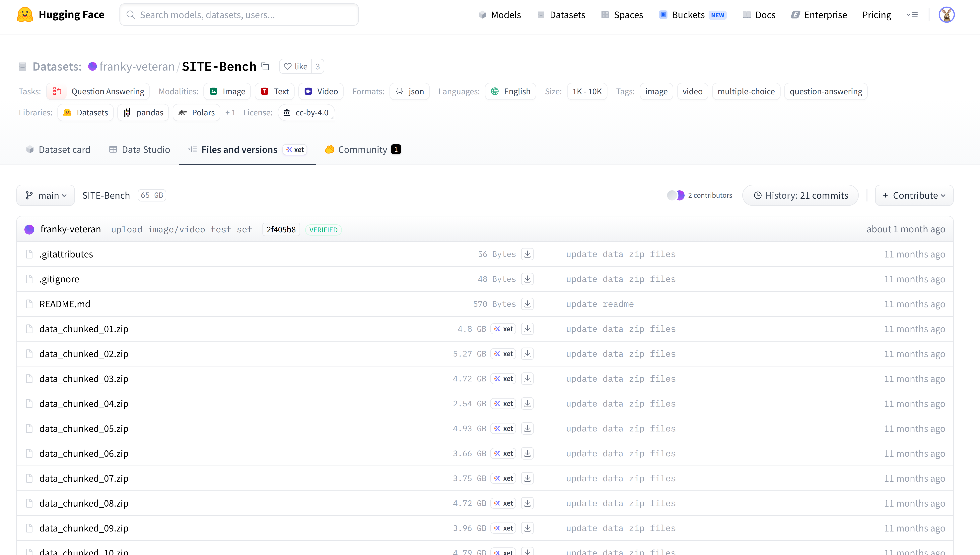Expand the +1 more libraries
This screenshot has width=980, height=555.
(x=230, y=113)
